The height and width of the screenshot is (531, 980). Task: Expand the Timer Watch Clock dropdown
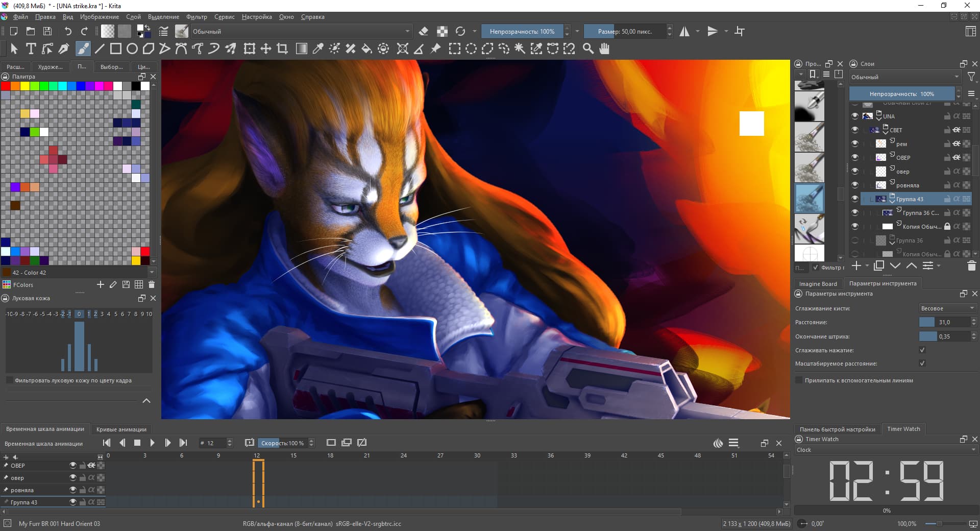pyautogui.click(x=886, y=450)
